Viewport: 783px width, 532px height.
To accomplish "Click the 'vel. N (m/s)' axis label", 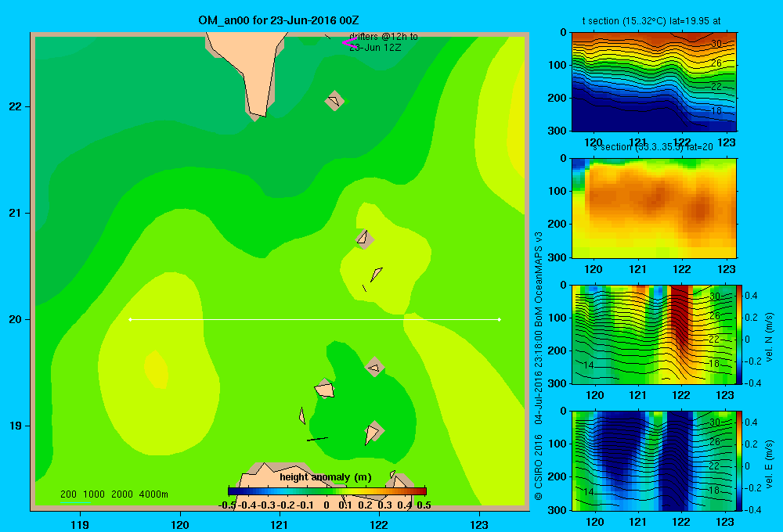I will coord(769,337).
